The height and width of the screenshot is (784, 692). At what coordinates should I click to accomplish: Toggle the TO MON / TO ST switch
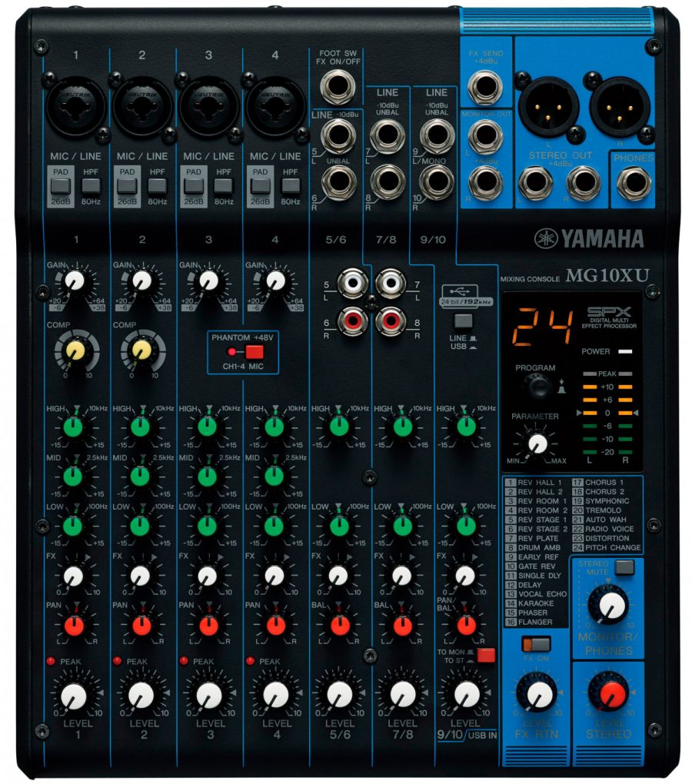coord(485,656)
